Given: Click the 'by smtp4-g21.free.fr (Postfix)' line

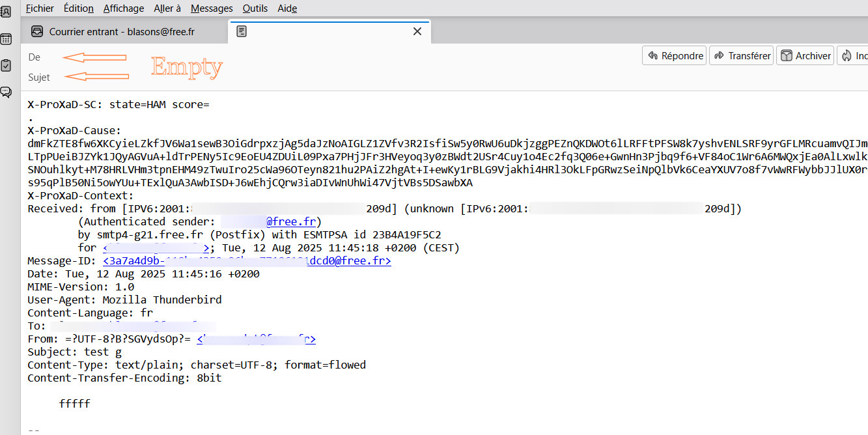Looking at the screenshot, I should click(260, 235).
